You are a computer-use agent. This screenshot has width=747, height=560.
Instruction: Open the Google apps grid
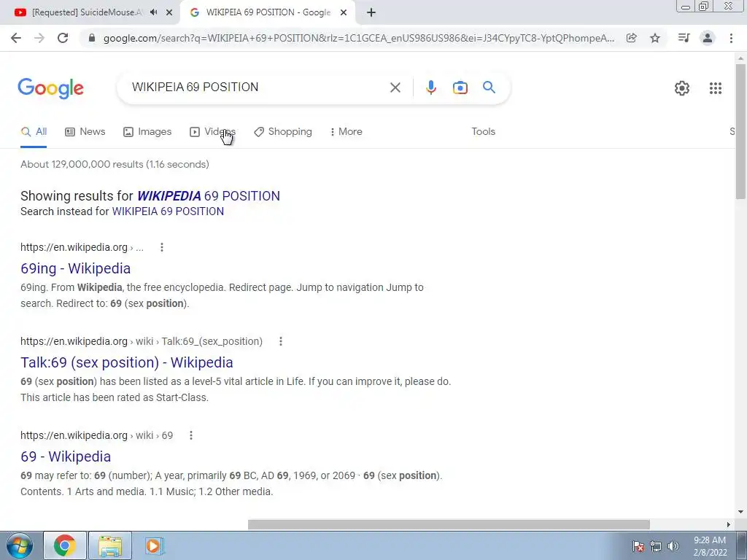click(715, 88)
